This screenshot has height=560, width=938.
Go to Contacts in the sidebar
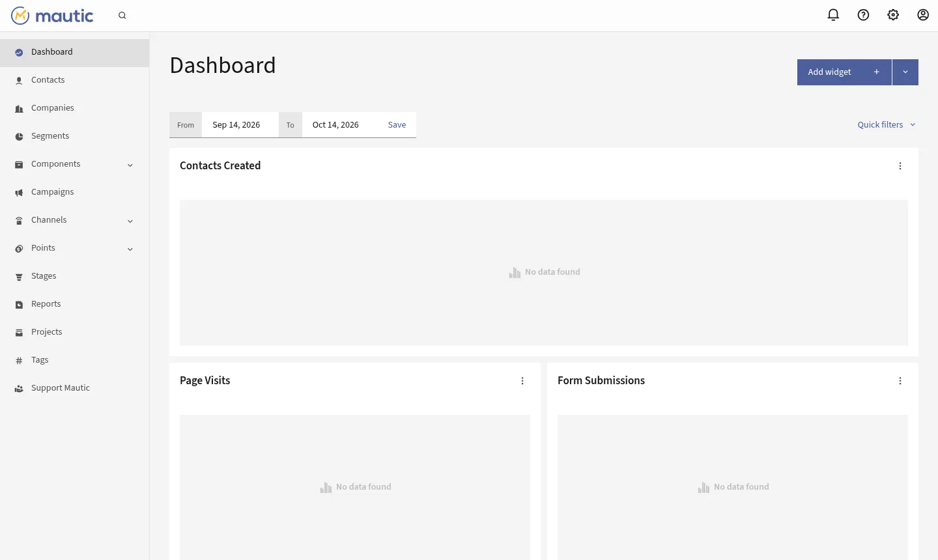74,80
